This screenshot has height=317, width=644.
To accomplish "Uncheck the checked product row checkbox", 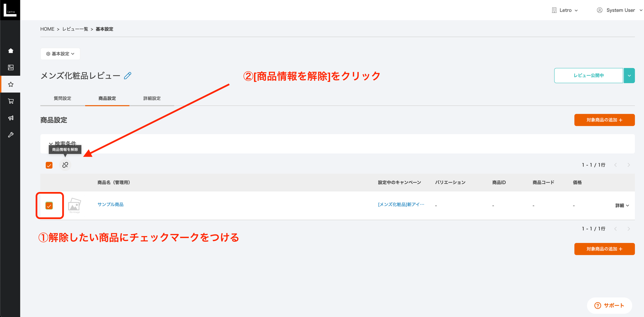I will coord(49,205).
